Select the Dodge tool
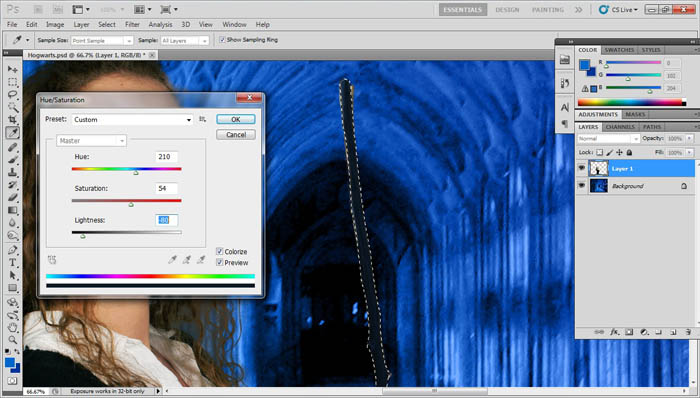Screen dimensions: 700x398 coord(12,235)
